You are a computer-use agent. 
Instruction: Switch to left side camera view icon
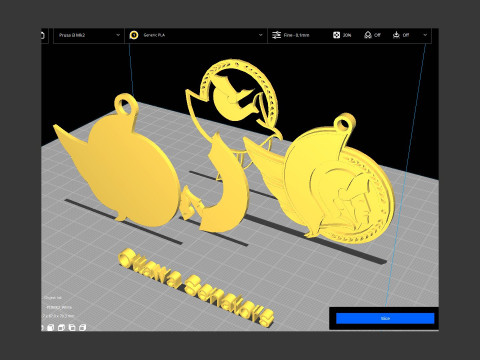tap(72, 327)
